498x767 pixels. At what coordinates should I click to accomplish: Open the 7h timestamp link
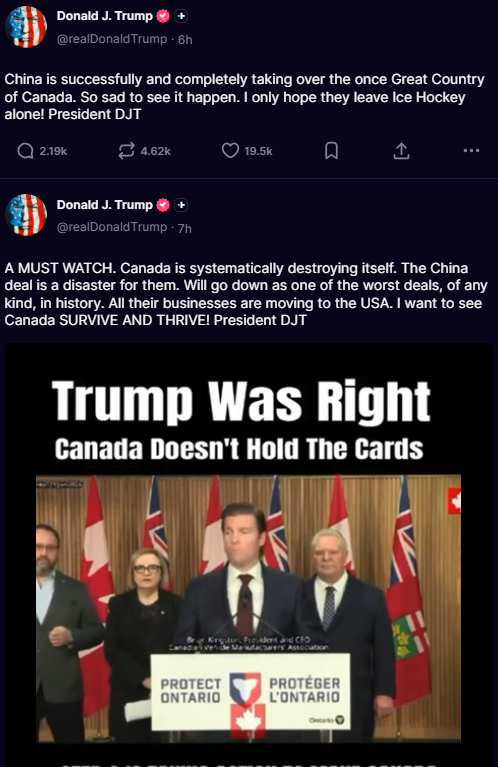coord(184,228)
